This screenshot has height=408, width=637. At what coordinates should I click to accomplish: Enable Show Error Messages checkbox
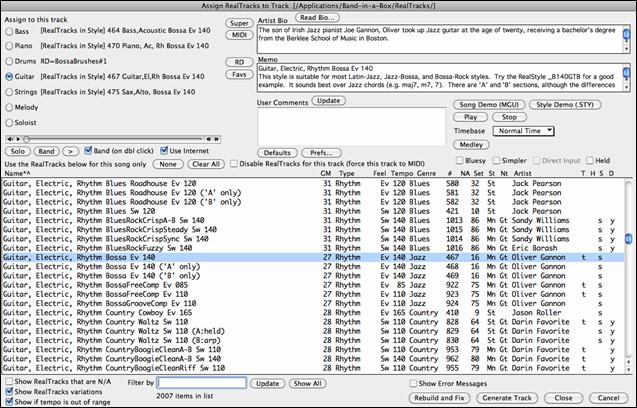(413, 384)
